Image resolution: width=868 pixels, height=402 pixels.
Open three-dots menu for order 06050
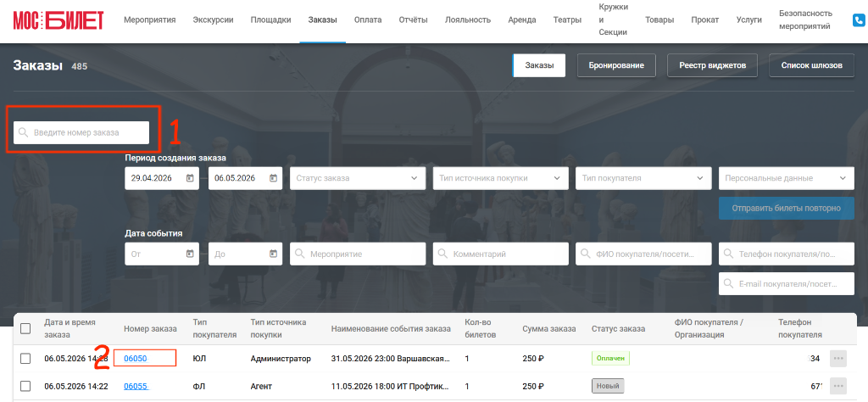[838, 358]
